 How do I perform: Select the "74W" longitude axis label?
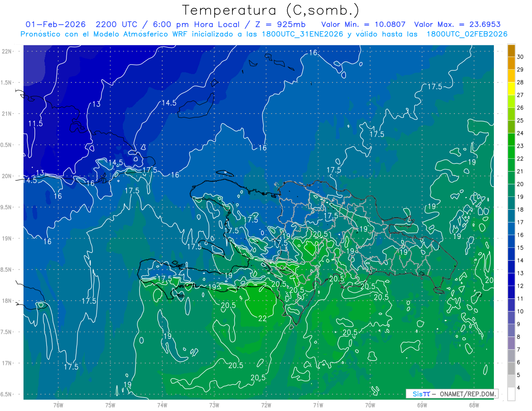tap(162, 405)
